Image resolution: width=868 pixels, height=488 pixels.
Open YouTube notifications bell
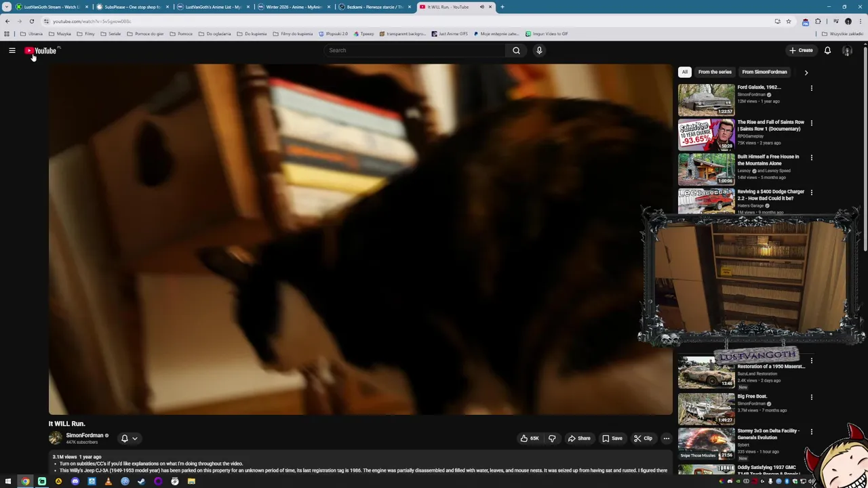[x=827, y=50]
